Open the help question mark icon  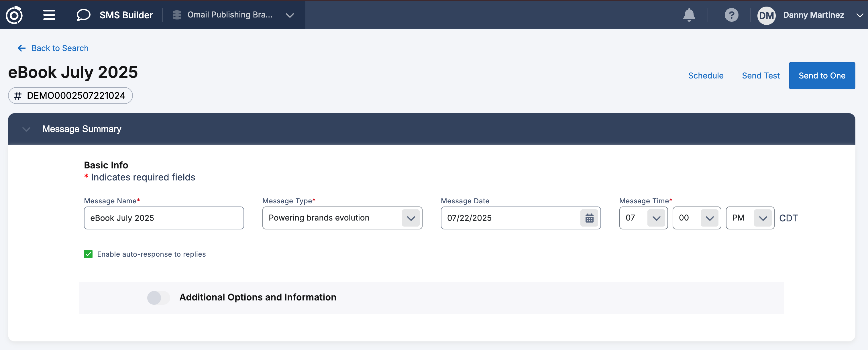(x=731, y=15)
